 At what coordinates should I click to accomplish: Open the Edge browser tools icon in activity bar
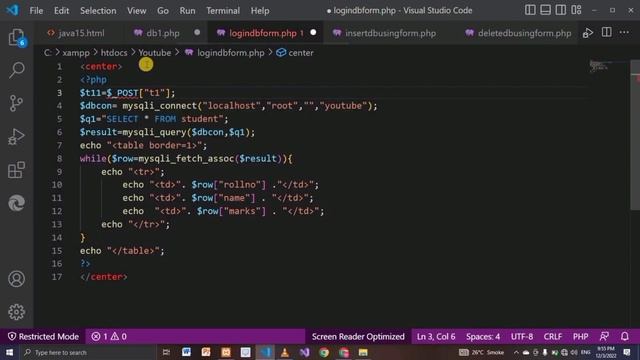16,203
